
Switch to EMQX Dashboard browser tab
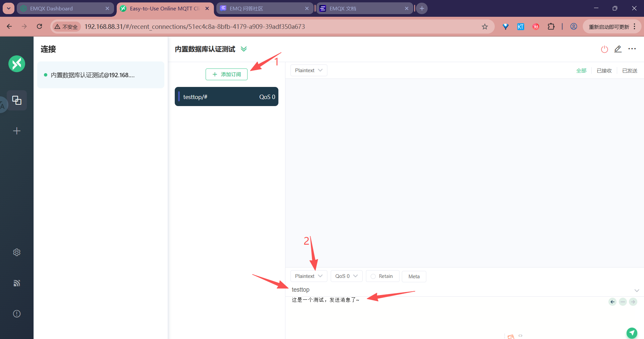tap(65, 8)
